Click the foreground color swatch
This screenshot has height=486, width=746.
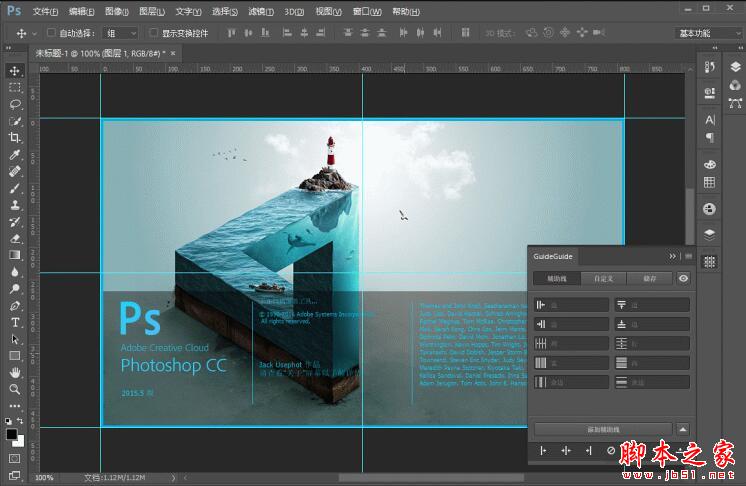coord(11,434)
